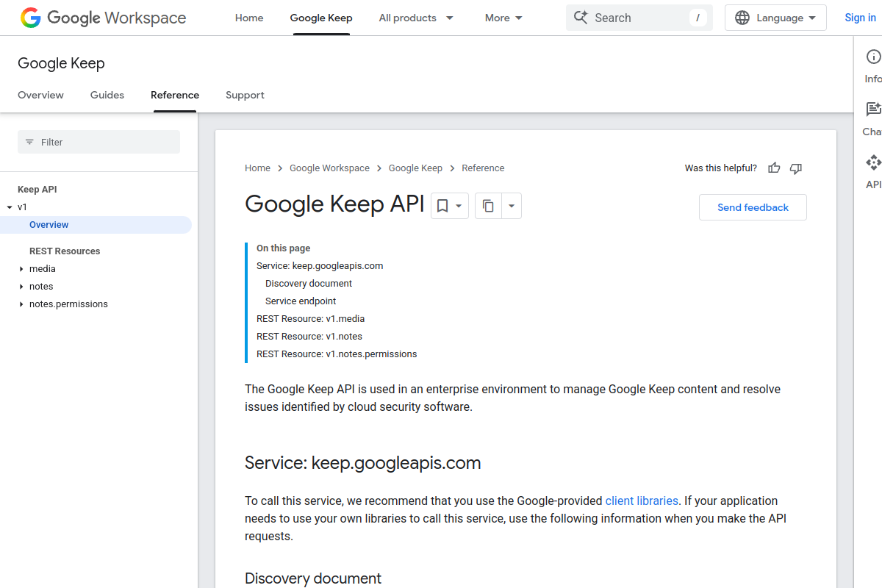This screenshot has height=588, width=882.
Task: Open the client libraries link
Action: (x=642, y=501)
